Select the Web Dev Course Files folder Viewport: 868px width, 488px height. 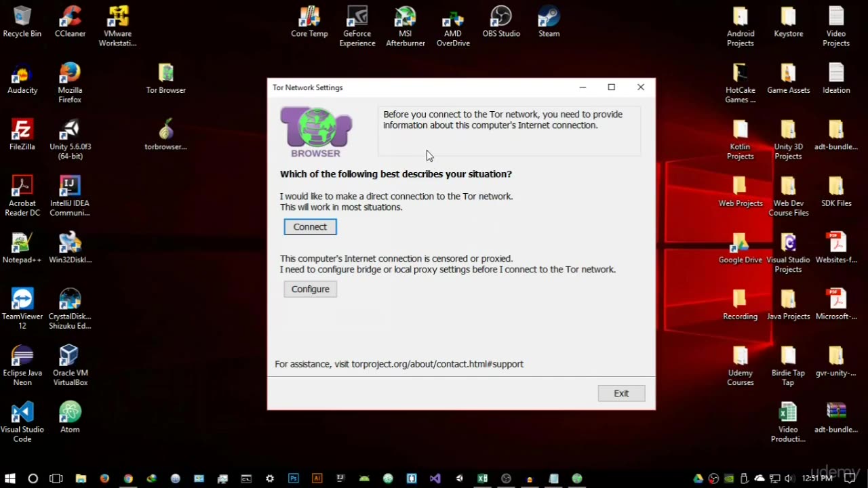tap(788, 196)
